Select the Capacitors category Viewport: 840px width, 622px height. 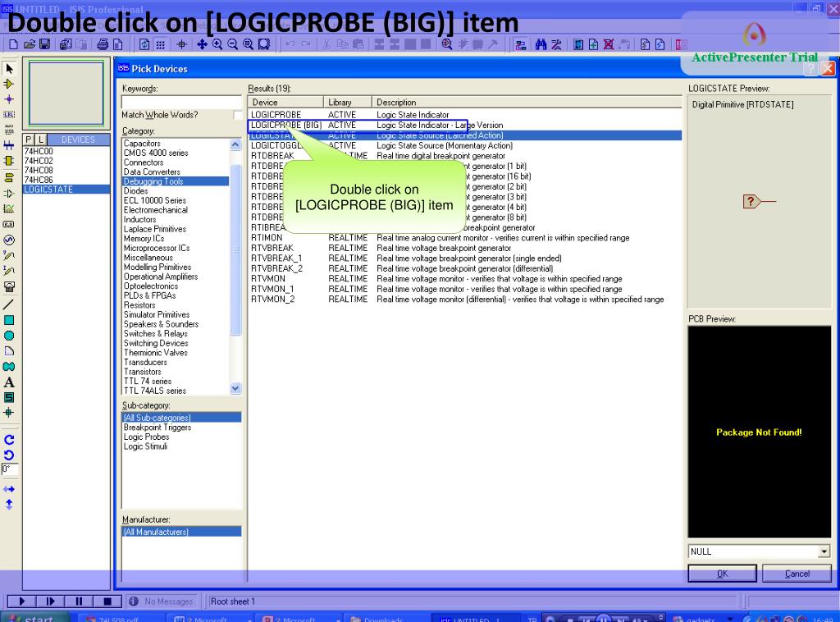click(x=142, y=143)
